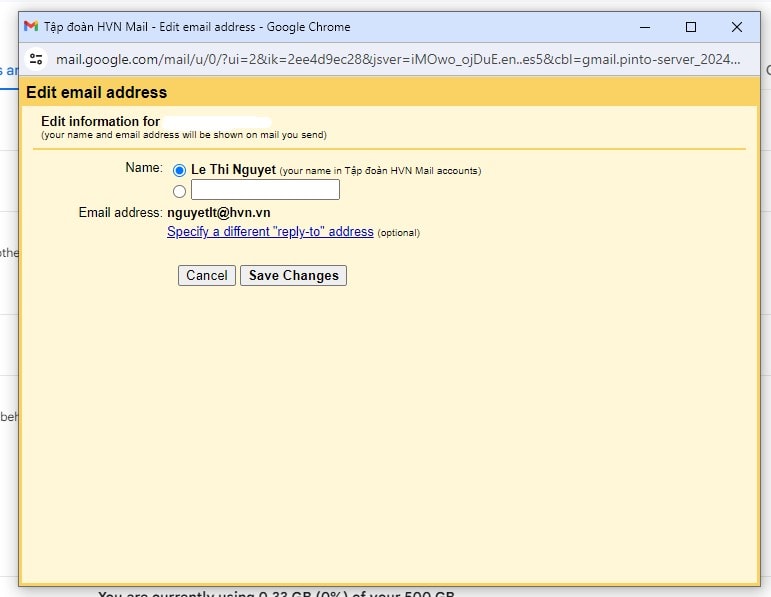Click the Email address: field label
The width and height of the screenshot is (771, 597).
click(x=120, y=213)
